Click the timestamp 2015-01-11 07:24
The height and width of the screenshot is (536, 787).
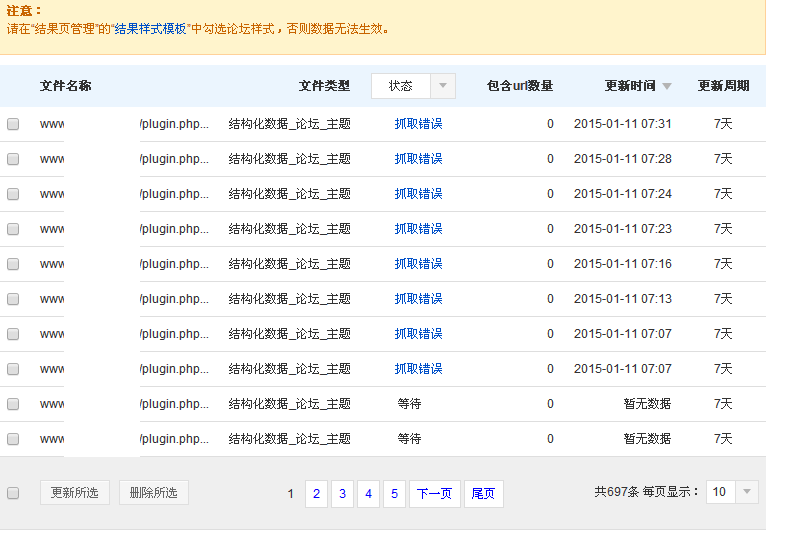[x=622, y=194]
